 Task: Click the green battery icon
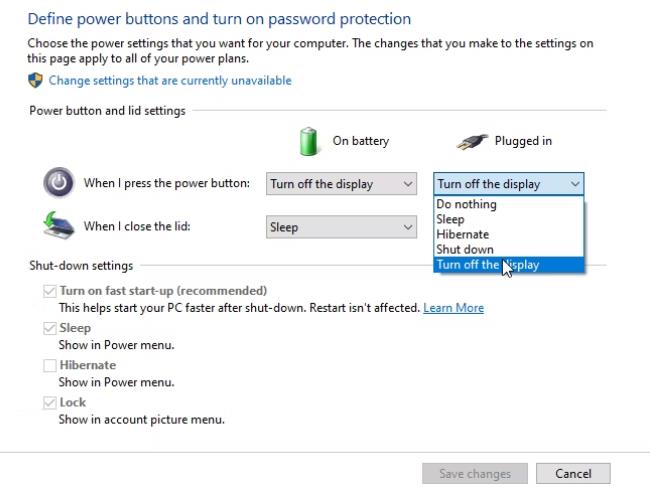[308, 141]
